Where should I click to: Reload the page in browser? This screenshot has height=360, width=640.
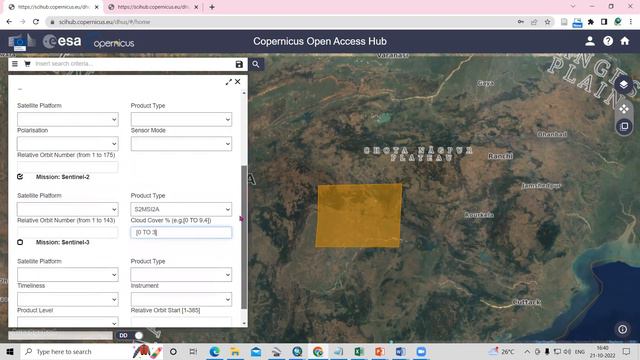pos(36,22)
